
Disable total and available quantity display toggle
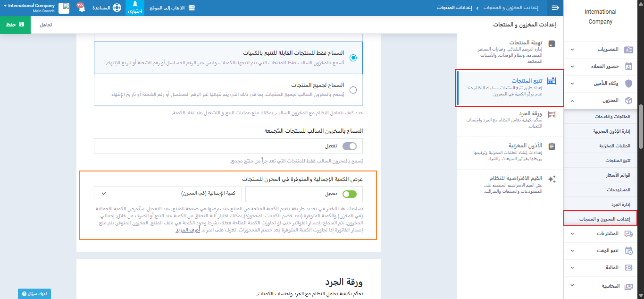coord(349,194)
